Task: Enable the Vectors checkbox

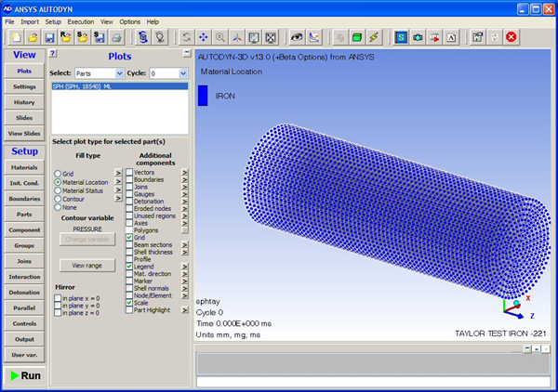Action: coord(129,172)
